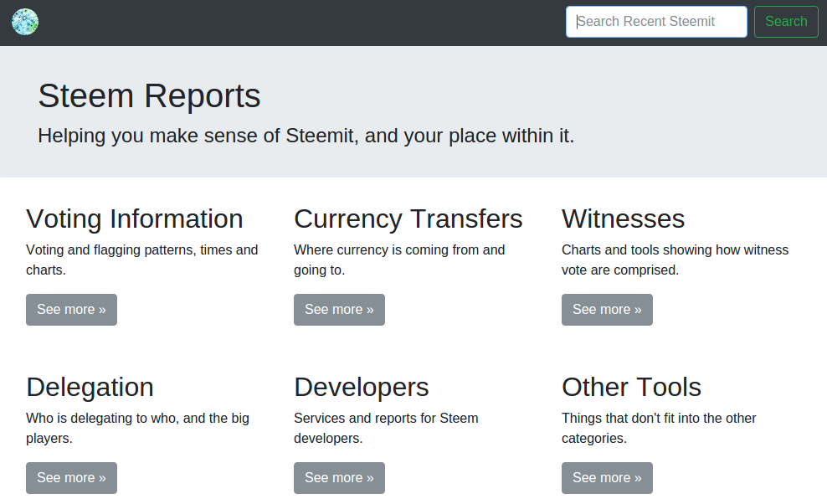This screenshot has width=827, height=504.
Task: Focus the Search Recent Steemit field
Action: coord(656,22)
